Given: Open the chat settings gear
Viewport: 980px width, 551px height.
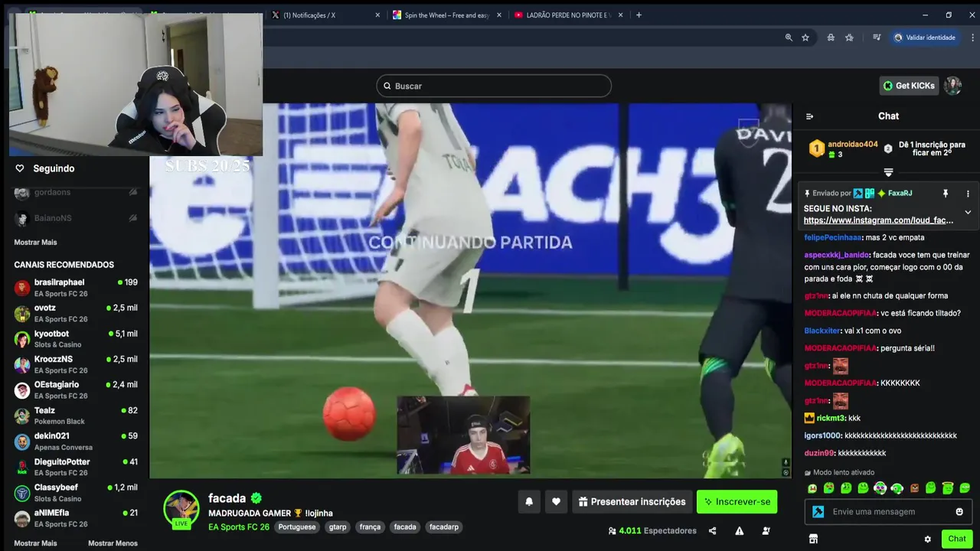Looking at the screenshot, I should click(927, 539).
